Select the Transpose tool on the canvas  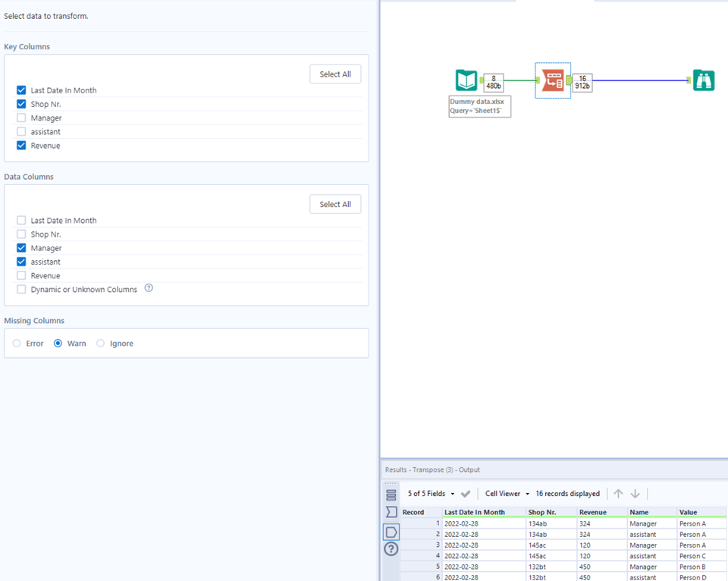tap(553, 80)
